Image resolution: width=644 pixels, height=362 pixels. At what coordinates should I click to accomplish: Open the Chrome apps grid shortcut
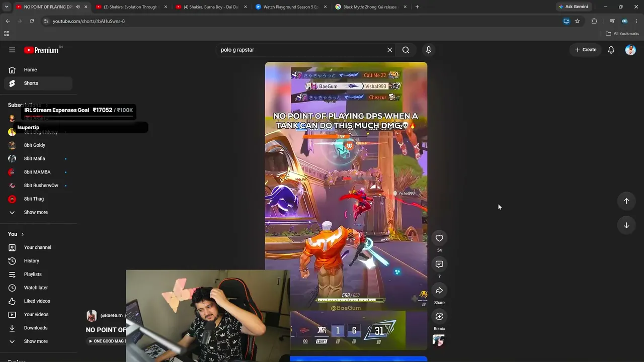pos(7,34)
